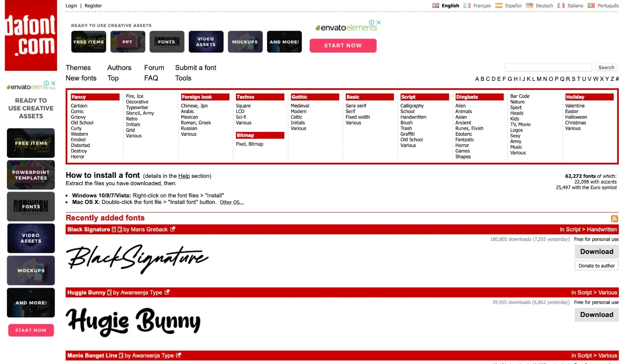Screen dimensions: 625x364
Task: Click the English flag icon
Action: 436,5
